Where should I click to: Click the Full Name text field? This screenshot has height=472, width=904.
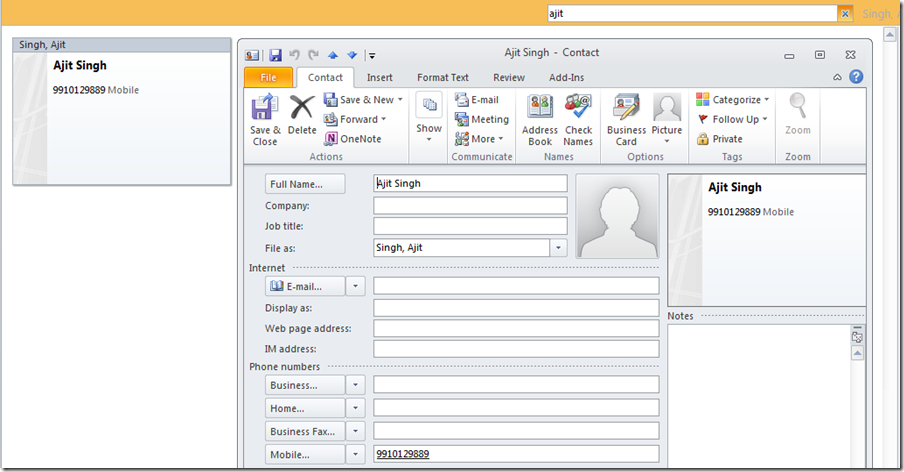[x=470, y=183]
